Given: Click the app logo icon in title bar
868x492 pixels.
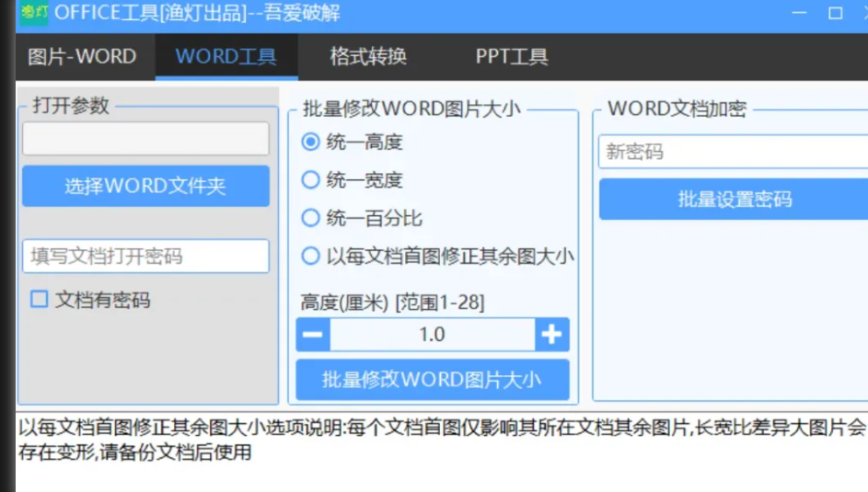Looking at the screenshot, I should pos(34,12).
